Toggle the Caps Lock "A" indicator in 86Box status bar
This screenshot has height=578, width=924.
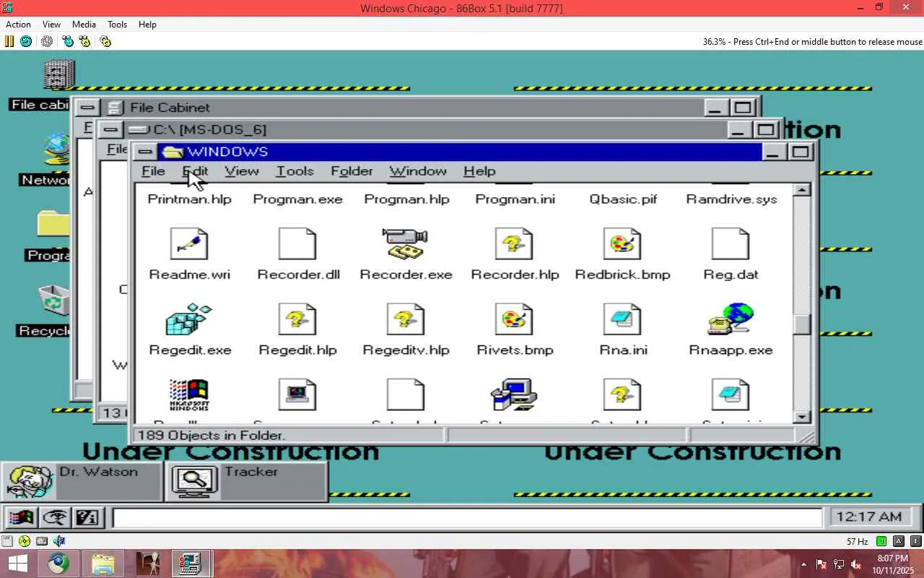[899, 541]
